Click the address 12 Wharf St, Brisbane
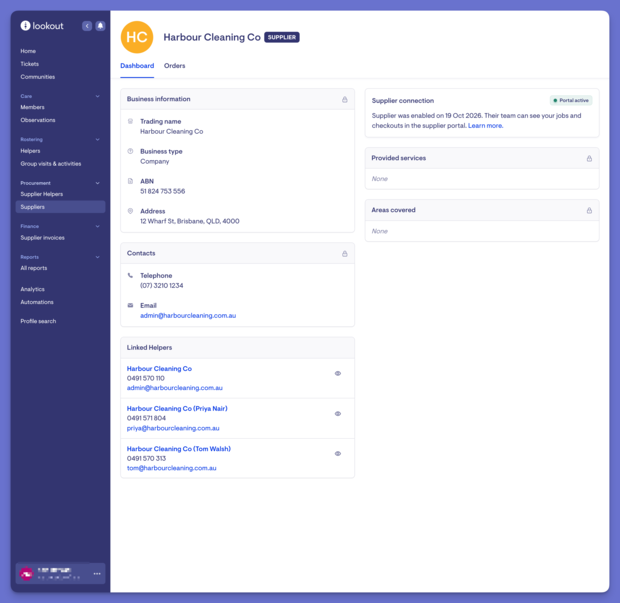This screenshot has height=603, width=620. point(190,221)
